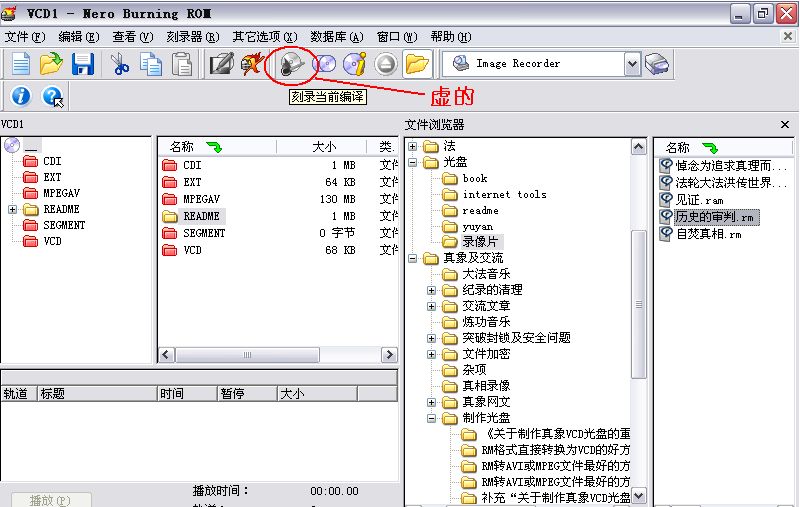Click the disc info icon
800x507 pixels.
point(354,64)
